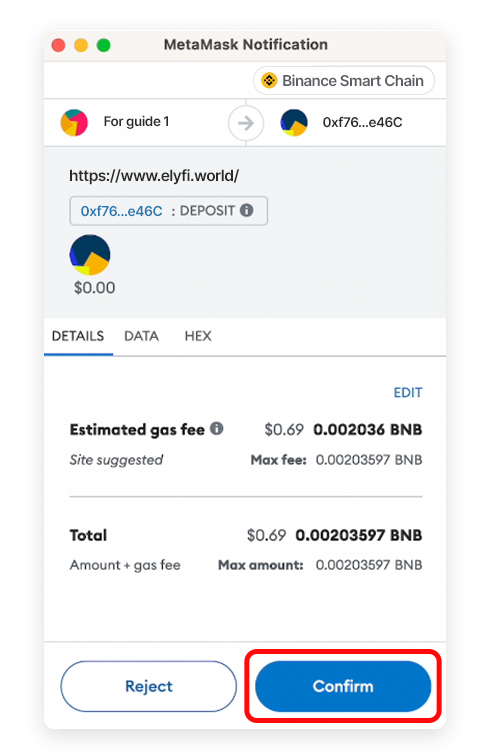The width and height of the screenshot is (489, 756).
Task: Click the recipient 0xf76...e46C avatar in header
Action: (294, 122)
